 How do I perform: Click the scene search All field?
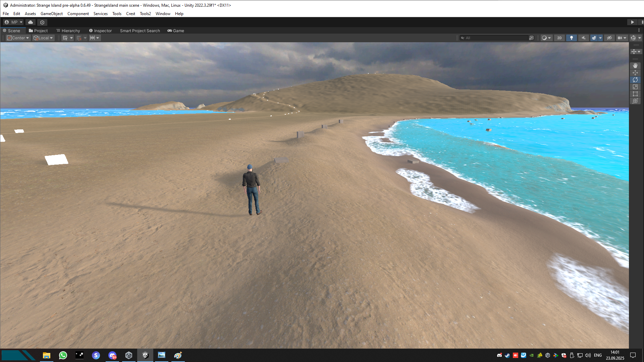(496, 38)
